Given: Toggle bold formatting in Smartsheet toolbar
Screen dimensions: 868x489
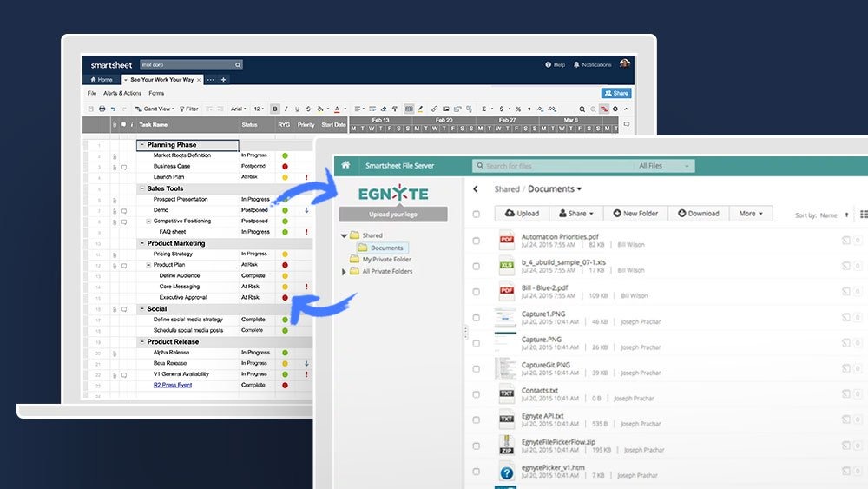Looking at the screenshot, I should point(275,109).
